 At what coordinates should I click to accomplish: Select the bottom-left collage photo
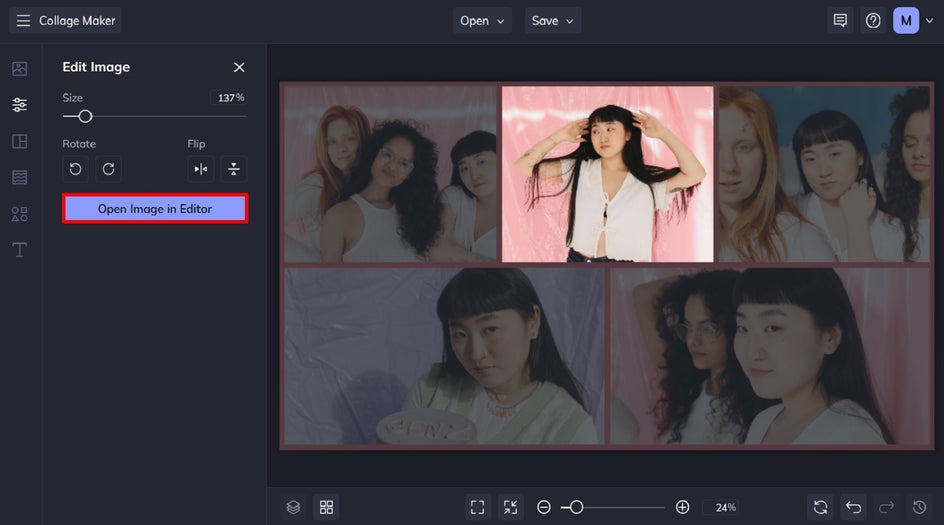point(444,356)
